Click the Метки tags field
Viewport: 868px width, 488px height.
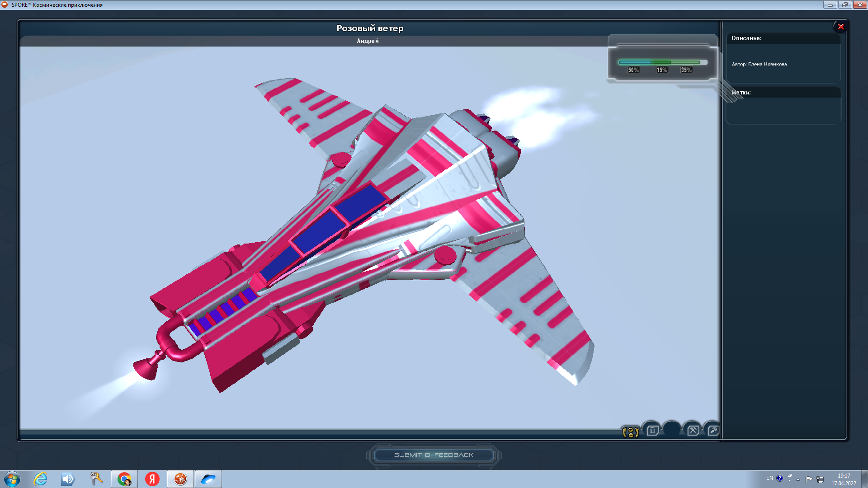tap(783, 111)
